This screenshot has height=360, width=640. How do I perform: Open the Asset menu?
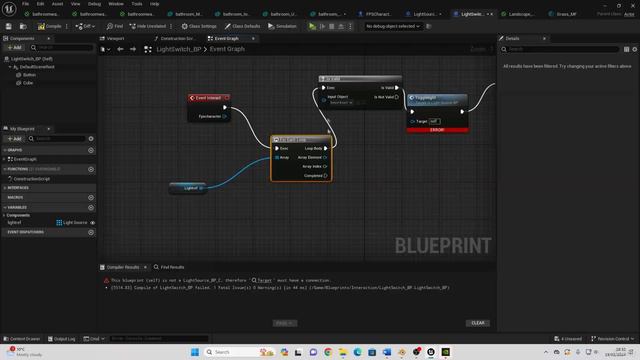[x=57, y=4]
